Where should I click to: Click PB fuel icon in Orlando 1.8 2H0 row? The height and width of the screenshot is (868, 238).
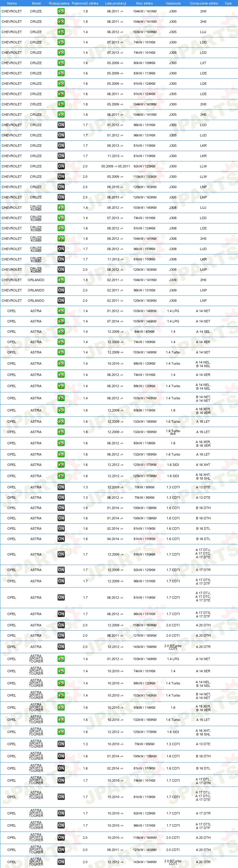[61, 280]
